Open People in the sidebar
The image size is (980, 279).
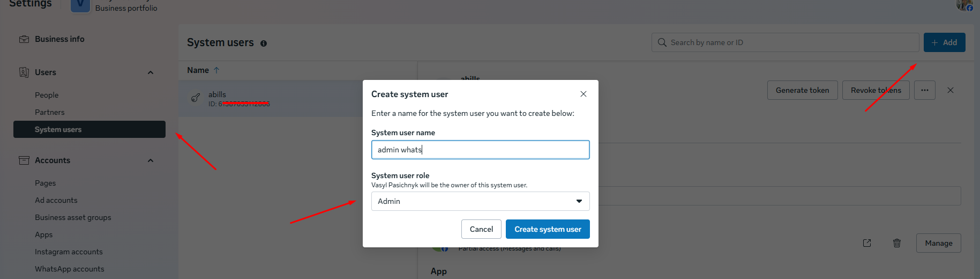(x=47, y=95)
